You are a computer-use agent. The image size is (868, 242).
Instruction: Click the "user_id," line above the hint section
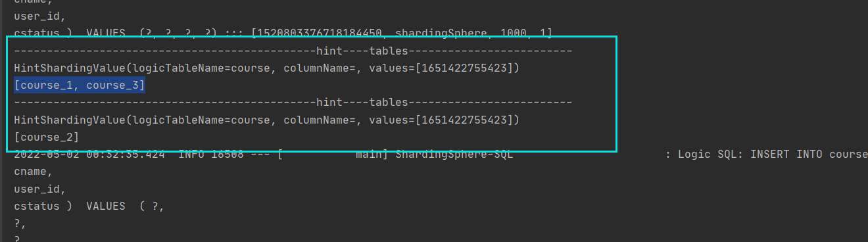pos(40,16)
